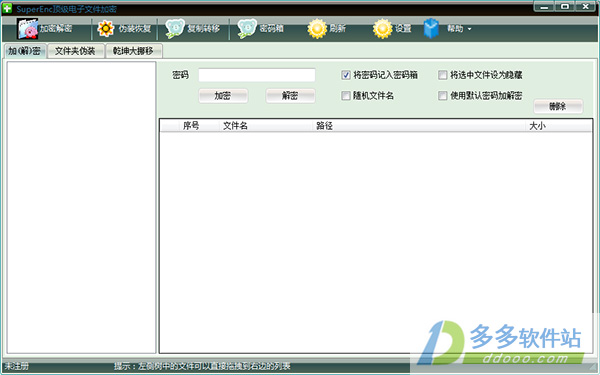Open the 加密解密 toolbar icon
The image size is (600, 375).
click(x=27, y=28)
